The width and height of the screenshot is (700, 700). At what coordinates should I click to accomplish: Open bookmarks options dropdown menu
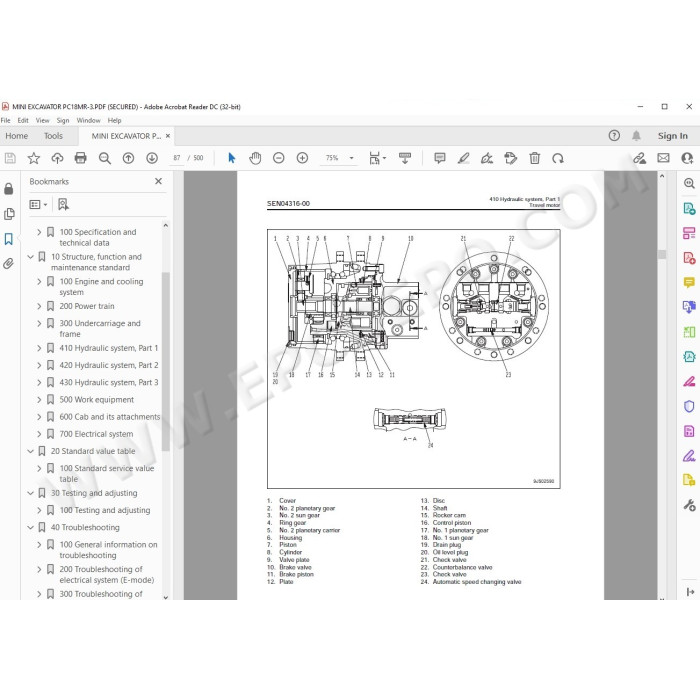click(38, 204)
